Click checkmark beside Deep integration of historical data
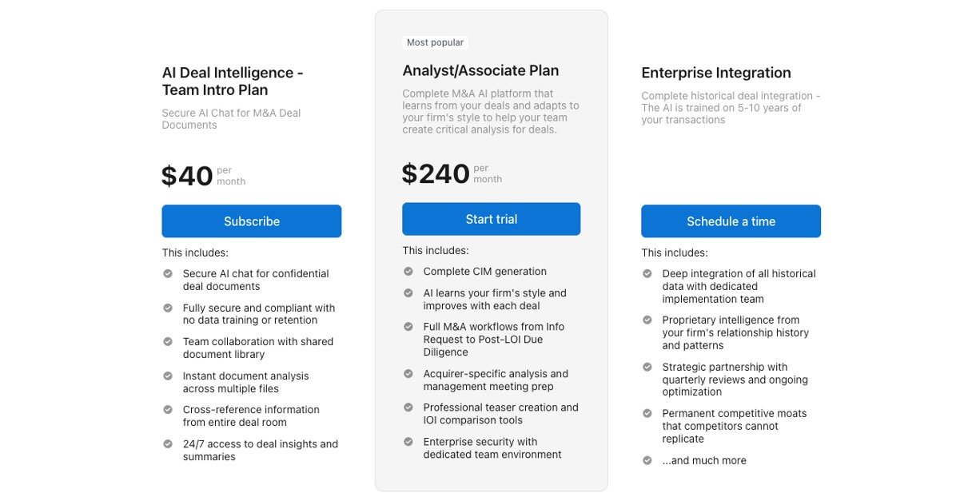980x497 pixels. coord(647,274)
